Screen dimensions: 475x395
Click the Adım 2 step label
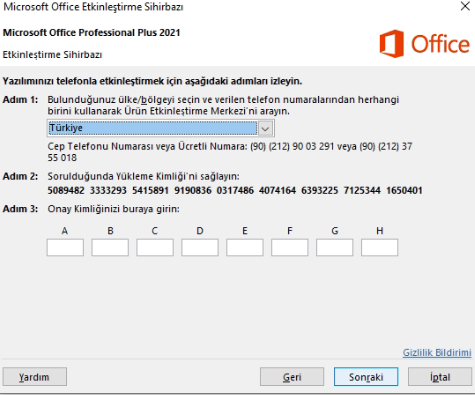[20, 176]
